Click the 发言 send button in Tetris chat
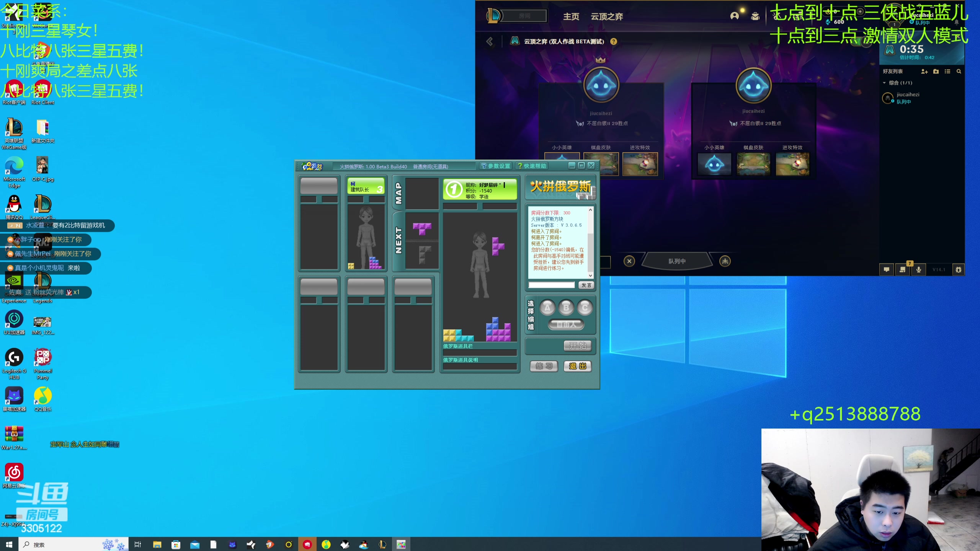Viewport: 980px width, 551px height. 586,285
